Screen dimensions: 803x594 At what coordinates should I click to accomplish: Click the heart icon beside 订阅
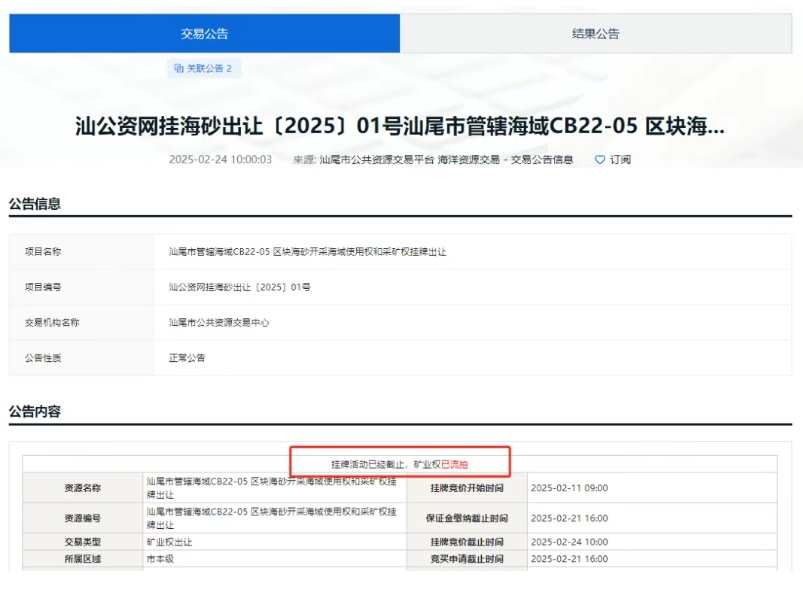click(x=600, y=160)
